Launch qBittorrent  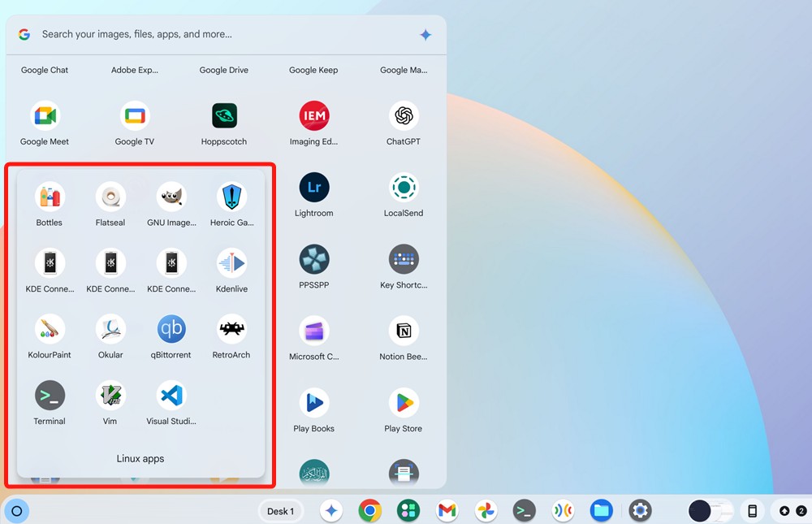pyautogui.click(x=171, y=329)
